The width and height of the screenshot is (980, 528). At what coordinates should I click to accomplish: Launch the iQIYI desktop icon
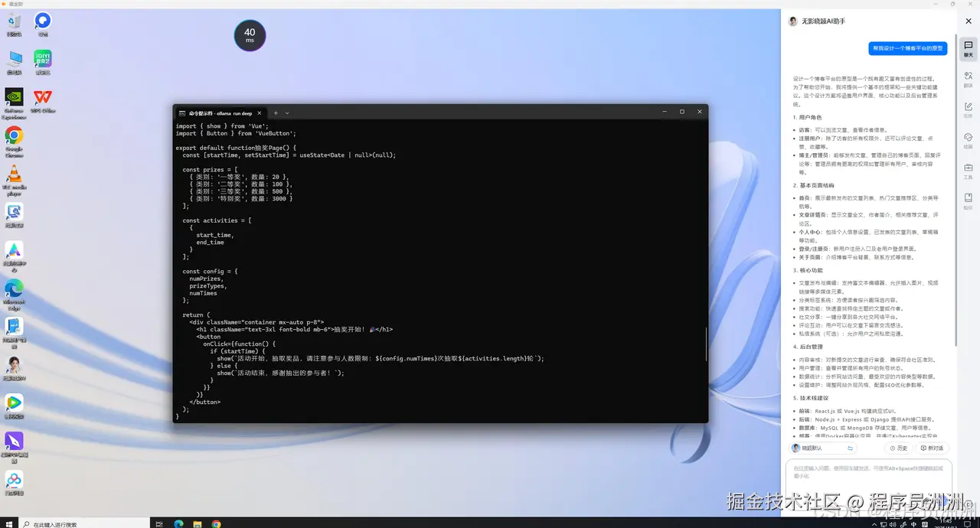coord(43,61)
